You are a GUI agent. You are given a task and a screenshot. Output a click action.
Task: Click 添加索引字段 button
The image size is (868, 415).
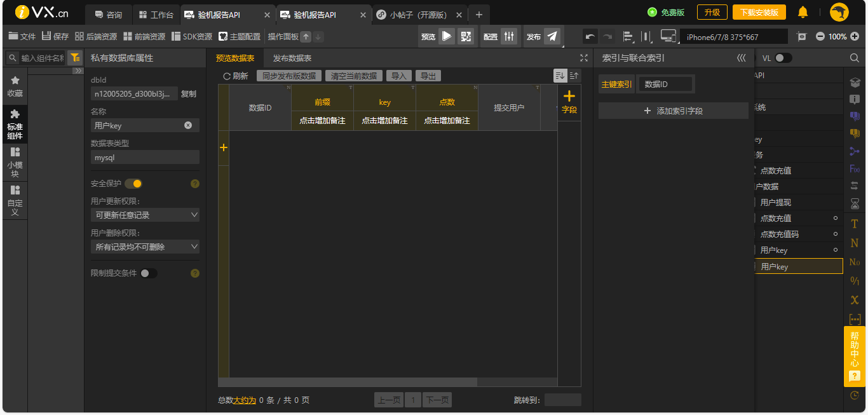click(x=674, y=111)
